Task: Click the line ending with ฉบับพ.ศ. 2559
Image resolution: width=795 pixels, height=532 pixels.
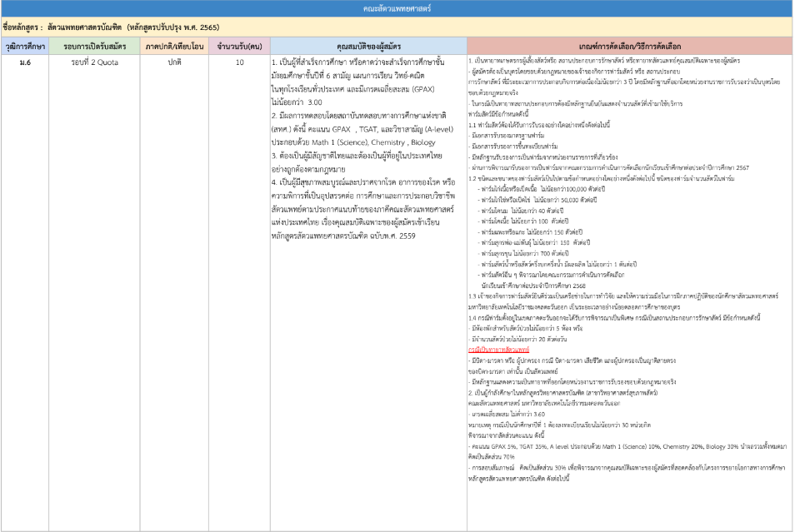Action: pyautogui.click(x=344, y=236)
